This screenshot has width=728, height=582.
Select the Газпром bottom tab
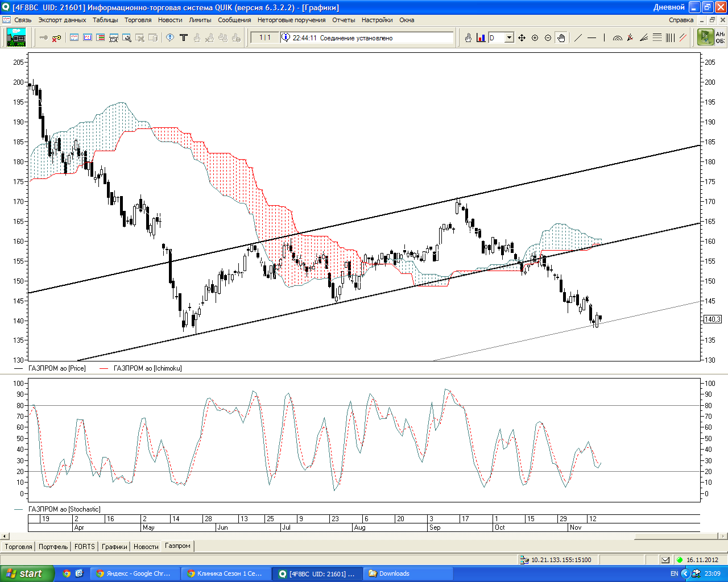click(178, 546)
